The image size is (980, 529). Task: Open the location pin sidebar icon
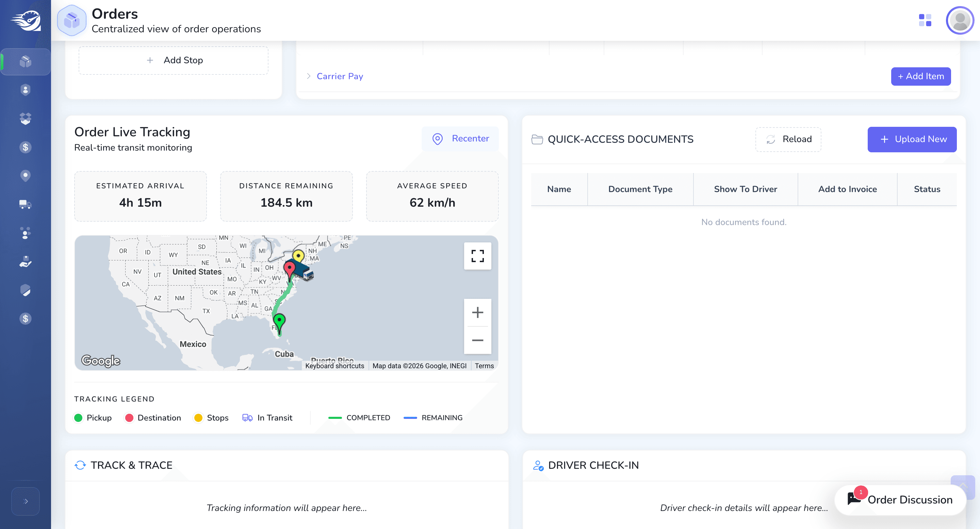26,175
